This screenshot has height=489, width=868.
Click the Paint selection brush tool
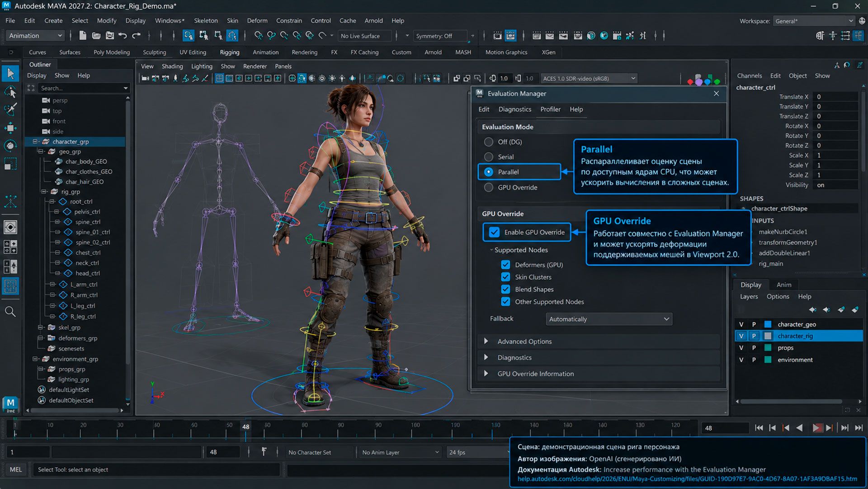point(10,109)
